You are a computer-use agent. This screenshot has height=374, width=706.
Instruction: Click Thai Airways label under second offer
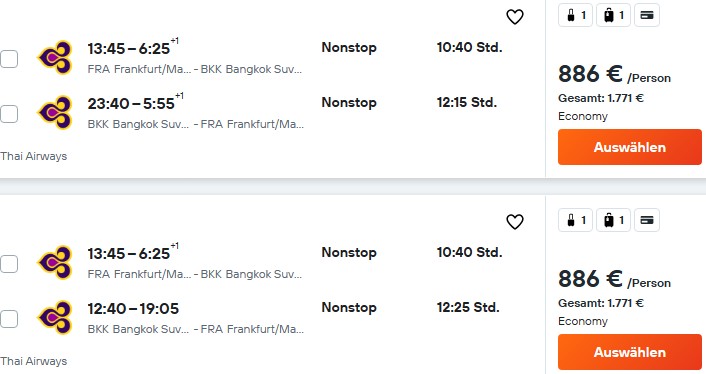(x=33, y=361)
